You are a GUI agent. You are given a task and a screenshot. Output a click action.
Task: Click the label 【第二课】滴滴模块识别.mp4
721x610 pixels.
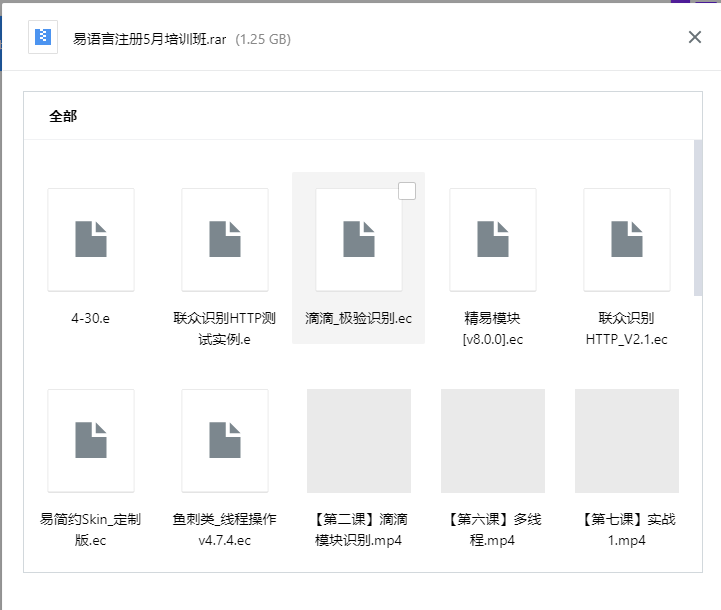point(359,530)
